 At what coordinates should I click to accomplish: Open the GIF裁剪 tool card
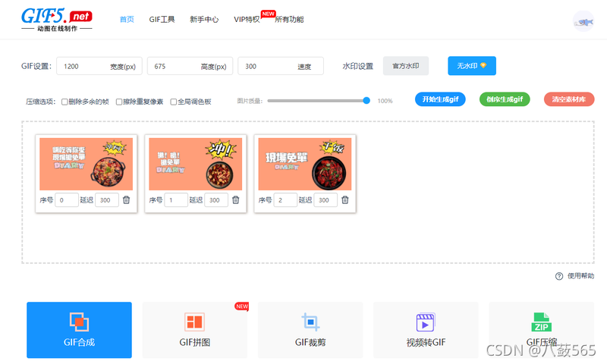[310, 330]
